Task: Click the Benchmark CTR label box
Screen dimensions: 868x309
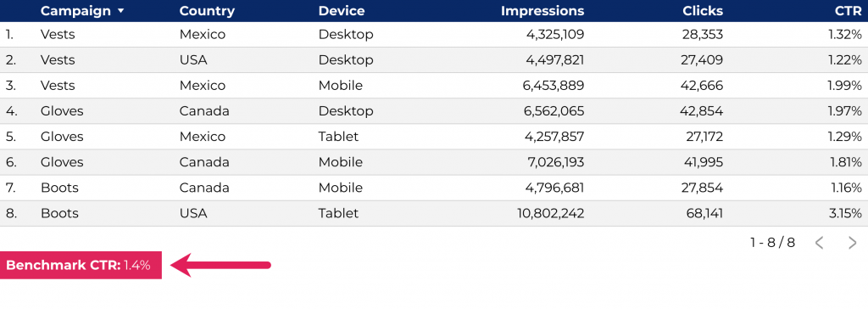Action: [x=81, y=265]
